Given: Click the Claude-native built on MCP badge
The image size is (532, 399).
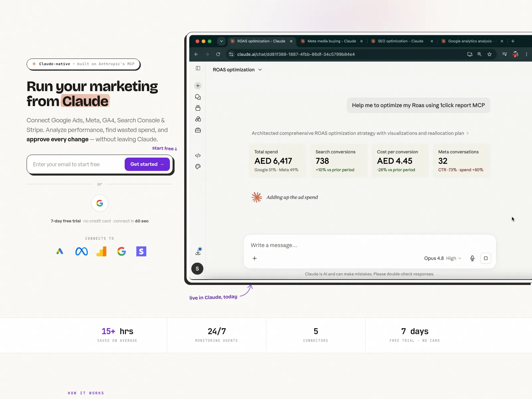Looking at the screenshot, I should 83,64.
